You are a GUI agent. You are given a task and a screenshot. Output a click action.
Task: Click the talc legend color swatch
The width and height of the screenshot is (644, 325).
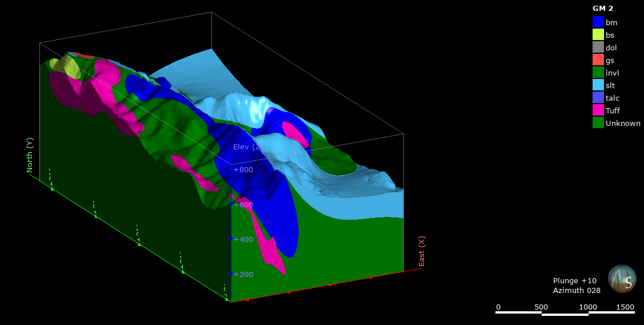click(598, 97)
